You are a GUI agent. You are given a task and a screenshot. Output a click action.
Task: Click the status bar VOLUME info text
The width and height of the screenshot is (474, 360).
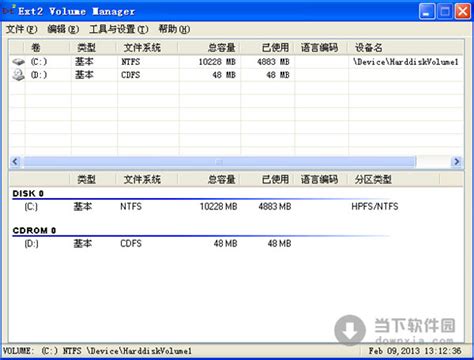point(97,351)
